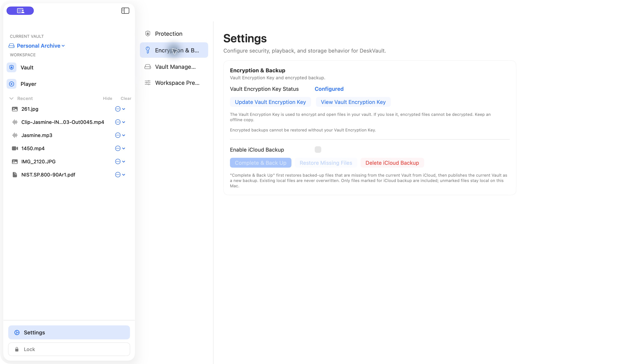Click the Vault Management drive icon
Image resolution: width=622 pixels, height=364 pixels.
(148, 67)
